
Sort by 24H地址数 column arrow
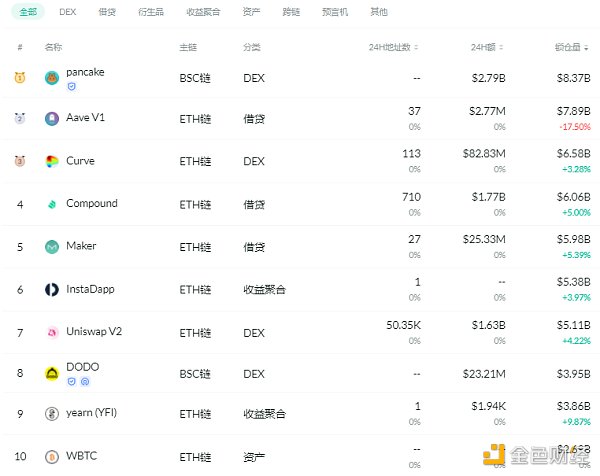click(x=417, y=47)
